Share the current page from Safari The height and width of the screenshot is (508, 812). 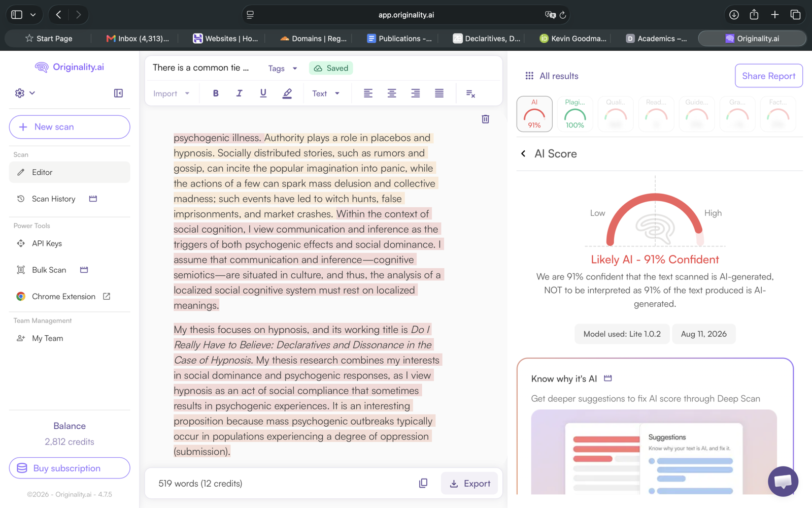(x=754, y=14)
